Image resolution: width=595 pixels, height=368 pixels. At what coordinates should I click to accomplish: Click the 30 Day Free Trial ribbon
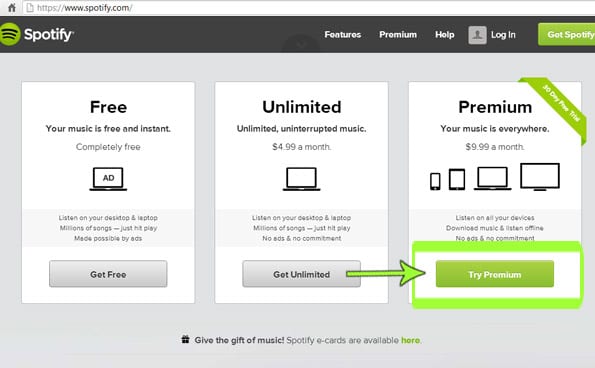(556, 108)
